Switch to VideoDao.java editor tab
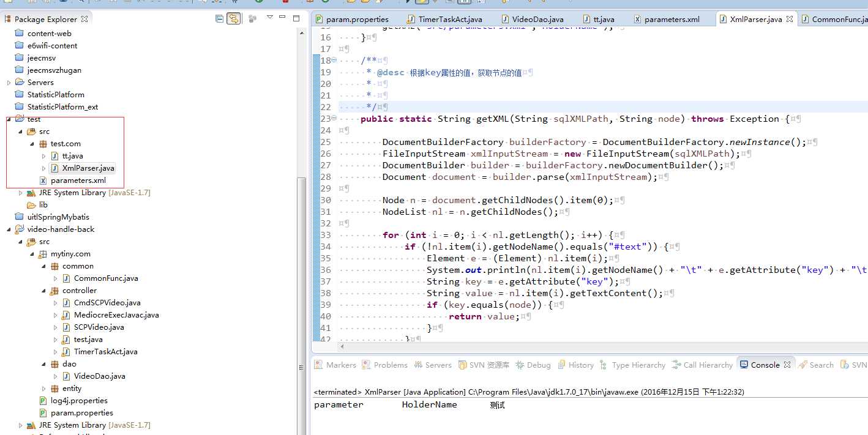This screenshot has width=868, height=435. click(x=532, y=19)
